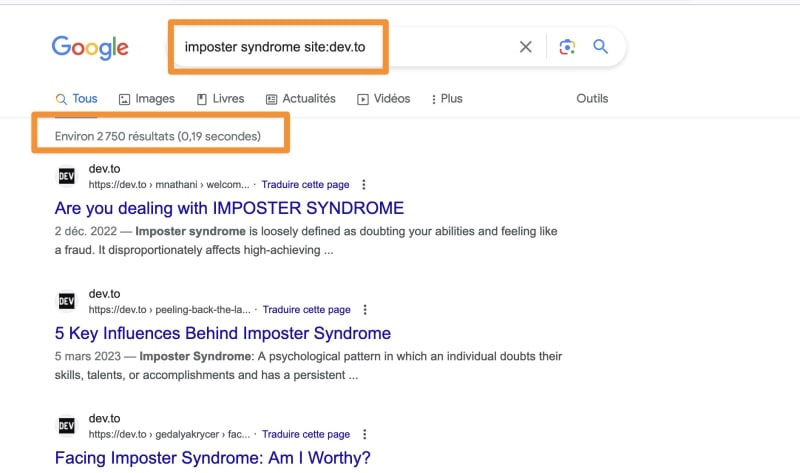The height and width of the screenshot is (473, 800).
Task: Select the Tous results tab
Action: pos(77,98)
